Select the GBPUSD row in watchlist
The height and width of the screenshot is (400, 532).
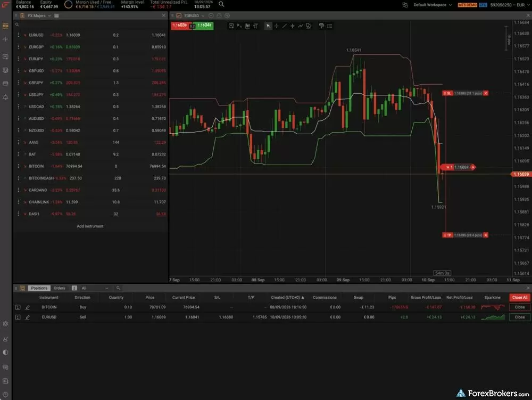tap(90, 71)
